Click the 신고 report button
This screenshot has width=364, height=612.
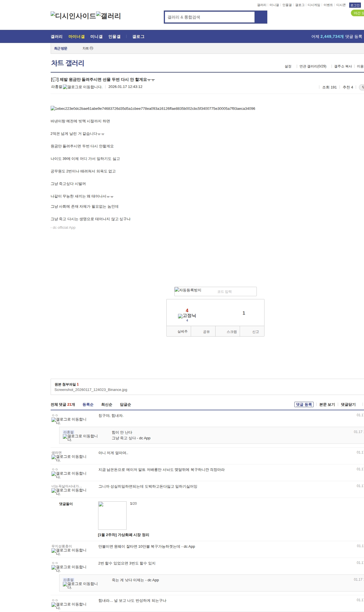click(255, 332)
